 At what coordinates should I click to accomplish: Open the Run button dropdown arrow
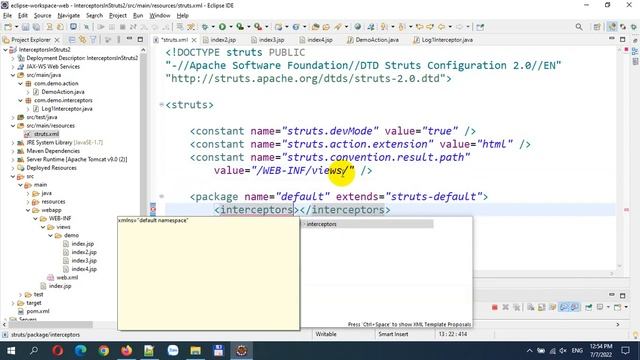231,27
